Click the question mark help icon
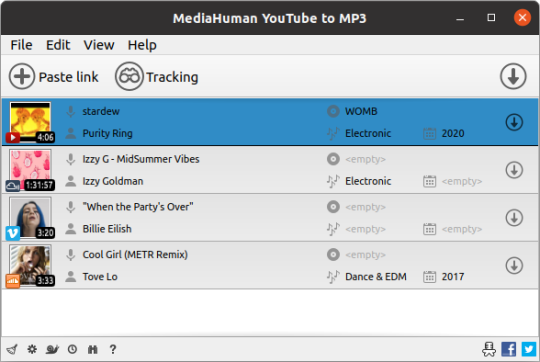 tap(113, 349)
